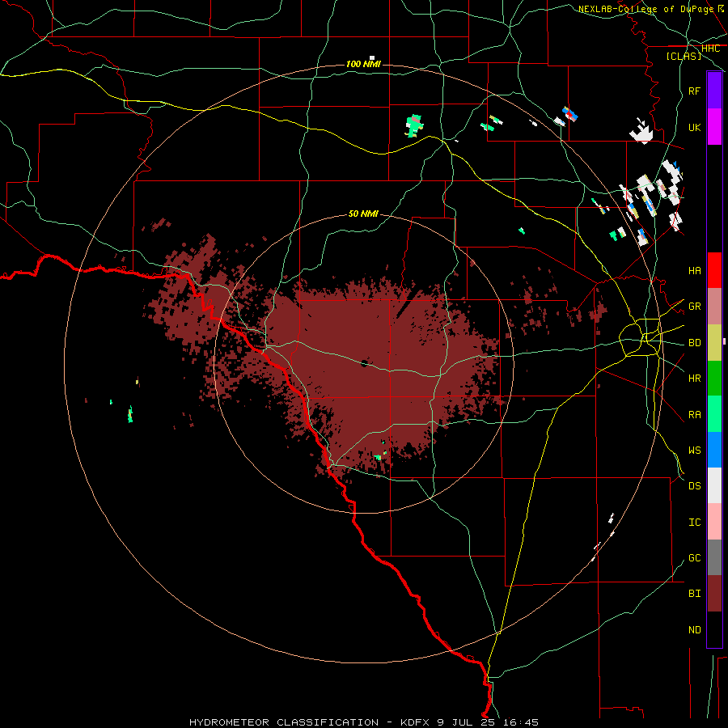728x728 pixels.
Task: Click the BI biological brown swatch
Action: tap(714, 594)
